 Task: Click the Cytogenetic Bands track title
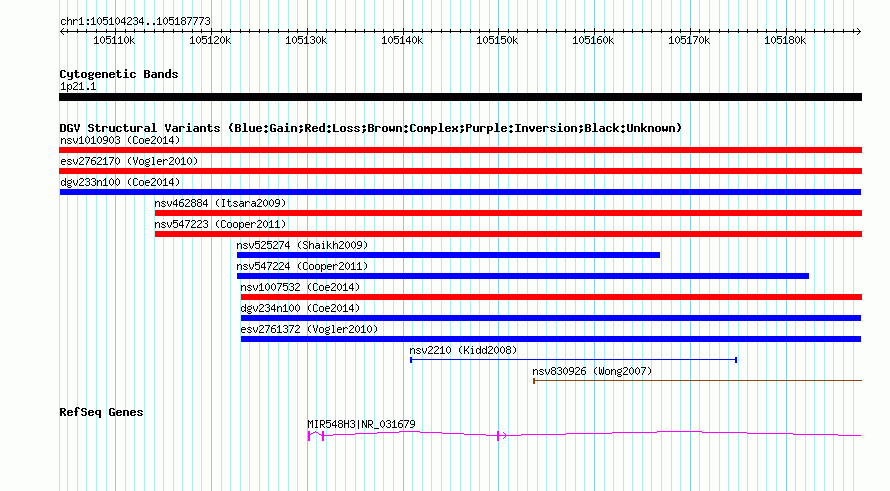click(119, 74)
